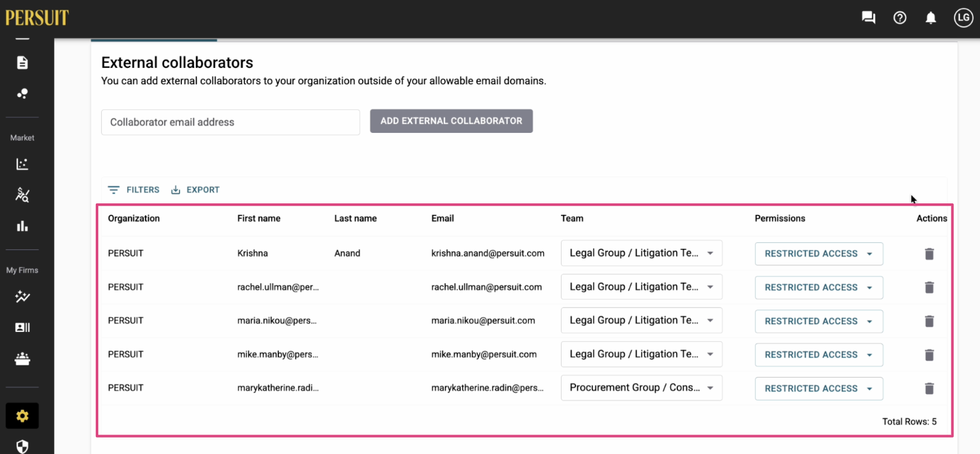Open the people search icon in sidebar
The image size is (980, 454).
click(22, 195)
